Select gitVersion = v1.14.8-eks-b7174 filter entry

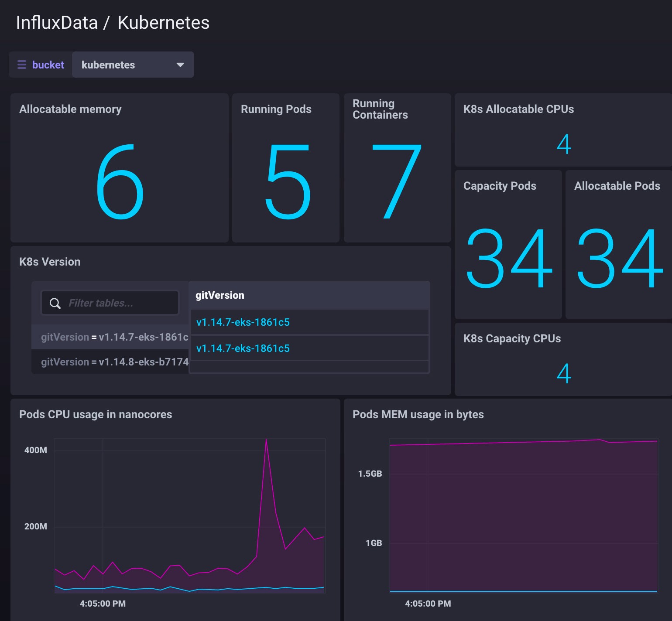pyautogui.click(x=110, y=362)
